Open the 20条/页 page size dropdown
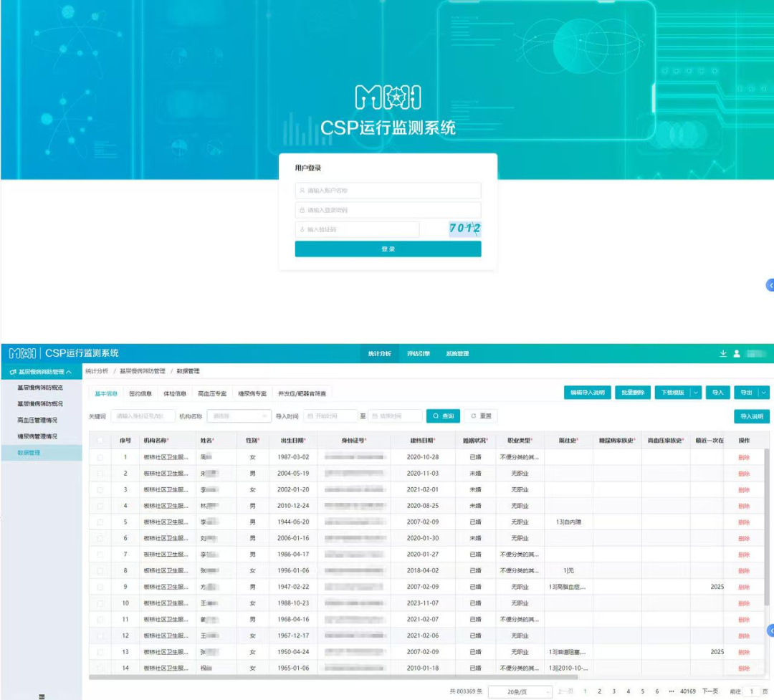This screenshot has width=774, height=700. 520,691
